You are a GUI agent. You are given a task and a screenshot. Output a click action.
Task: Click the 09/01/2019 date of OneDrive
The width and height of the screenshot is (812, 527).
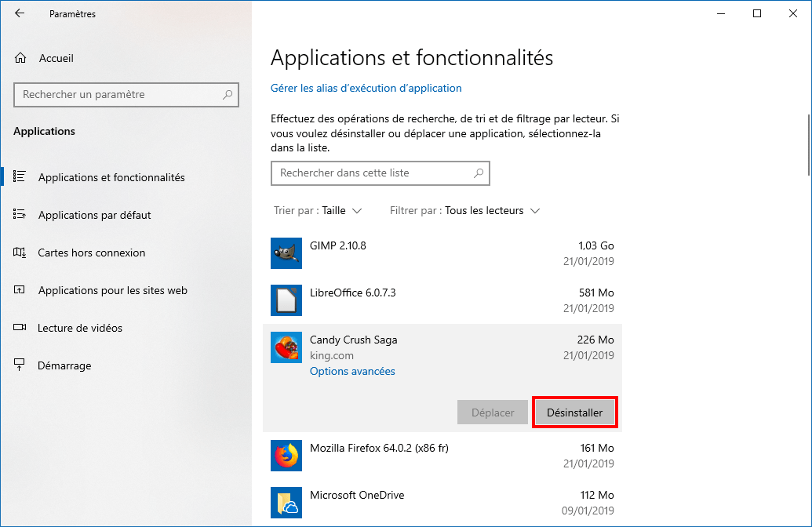pos(588,511)
